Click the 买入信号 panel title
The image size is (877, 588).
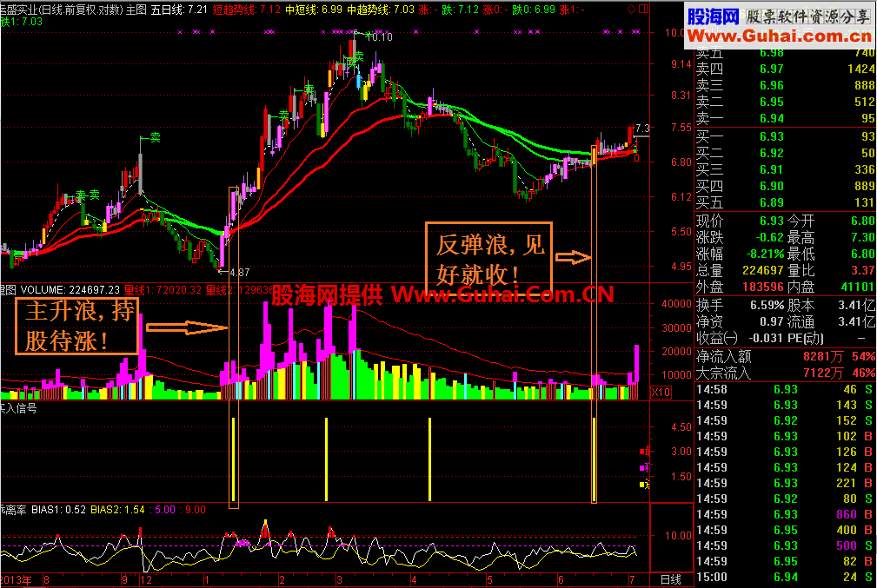click(x=18, y=408)
